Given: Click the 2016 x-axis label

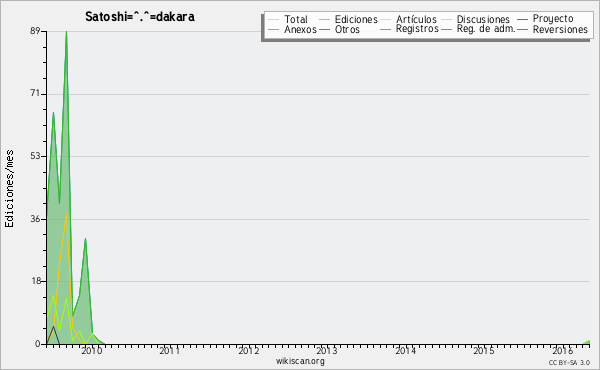Looking at the screenshot, I should (562, 350).
